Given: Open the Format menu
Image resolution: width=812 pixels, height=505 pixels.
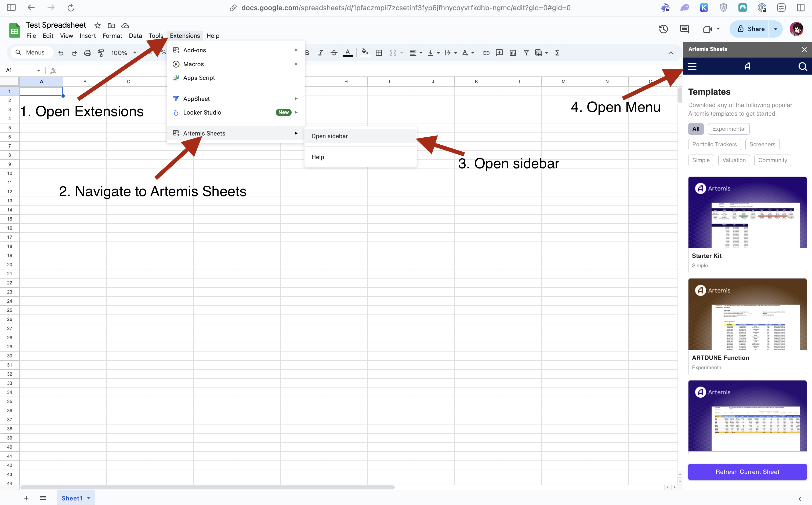Looking at the screenshot, I should coord(112,36).
